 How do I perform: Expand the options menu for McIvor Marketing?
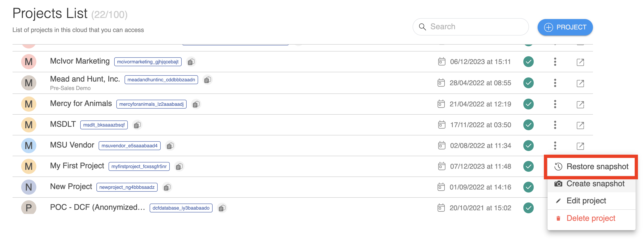pos(555,62)
